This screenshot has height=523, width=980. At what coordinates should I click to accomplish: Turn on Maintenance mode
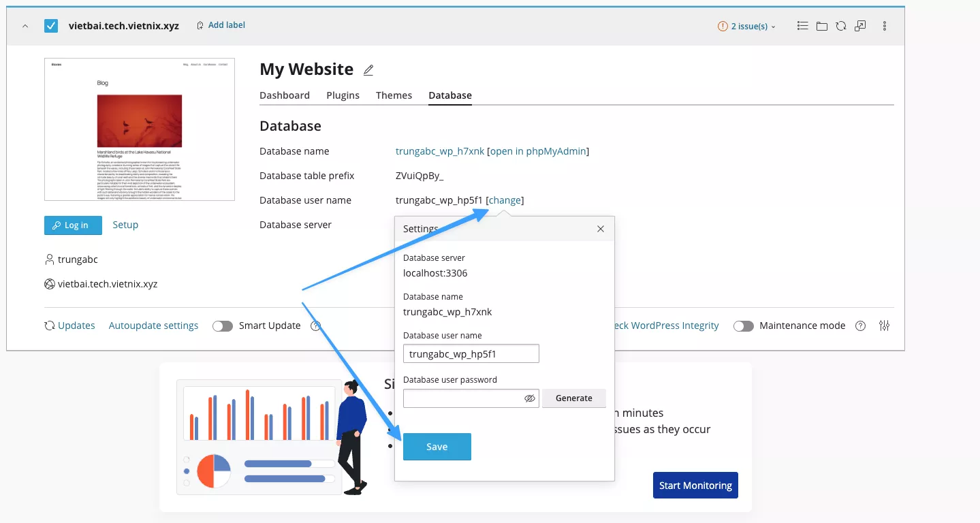pos(743,326)
